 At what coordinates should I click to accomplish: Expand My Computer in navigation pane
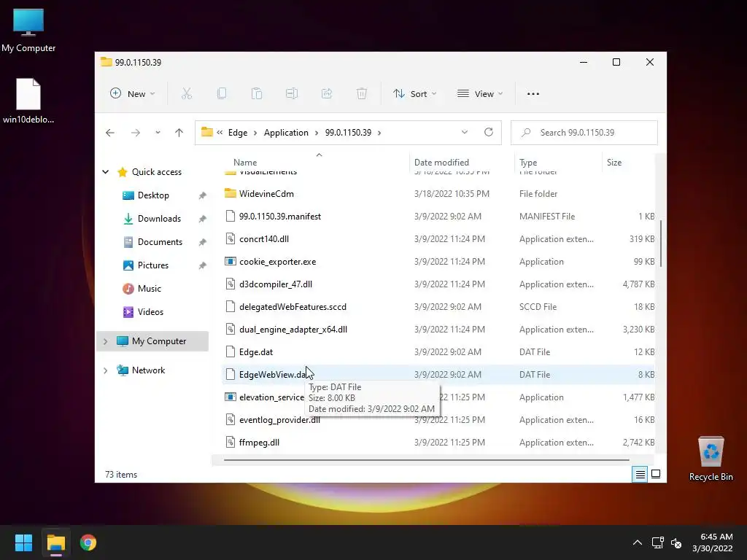(106, 341)
